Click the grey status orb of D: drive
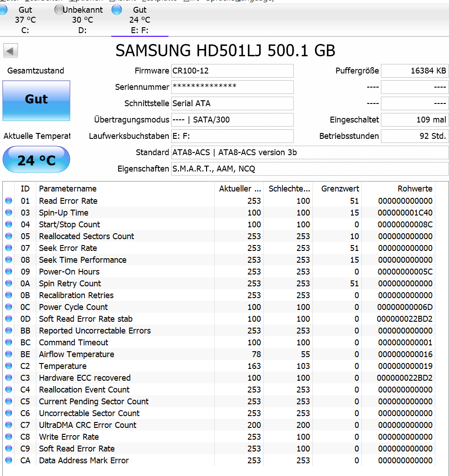 tap(59, 10)
